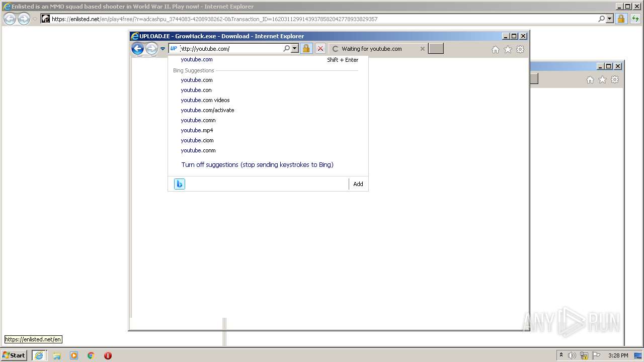
Task: Launch Google Chrome from the taskbar
Action: (91, 355)
